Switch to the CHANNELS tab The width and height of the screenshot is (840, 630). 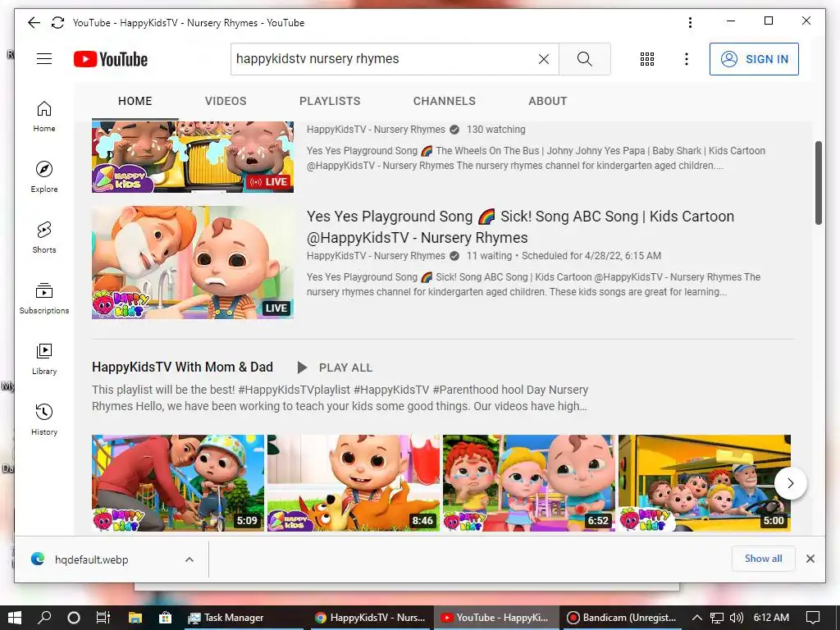tap(444, 101)
